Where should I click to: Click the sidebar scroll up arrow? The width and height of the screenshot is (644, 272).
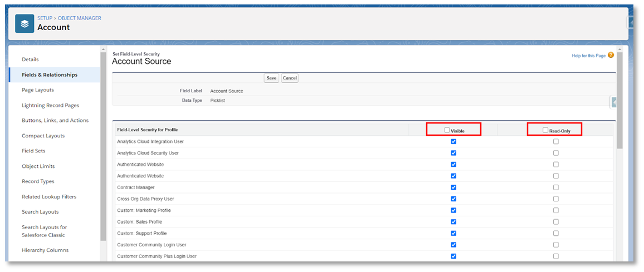click(103, 50)
